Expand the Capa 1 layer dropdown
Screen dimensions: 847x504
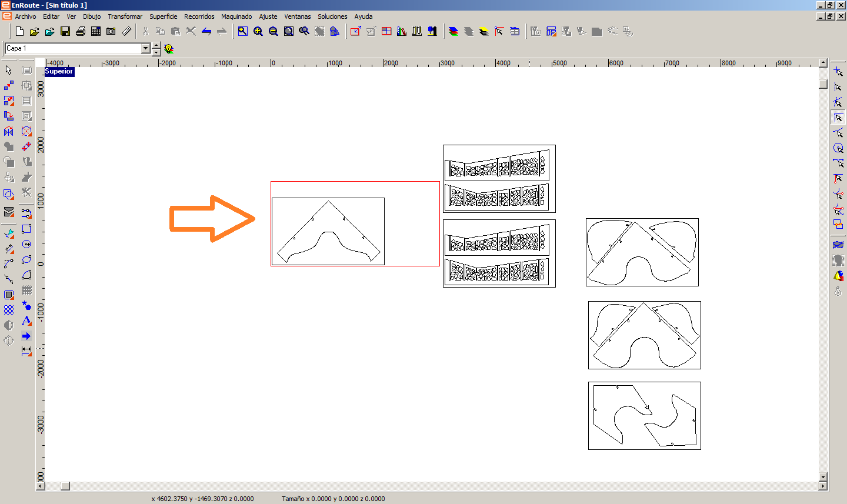146,48
